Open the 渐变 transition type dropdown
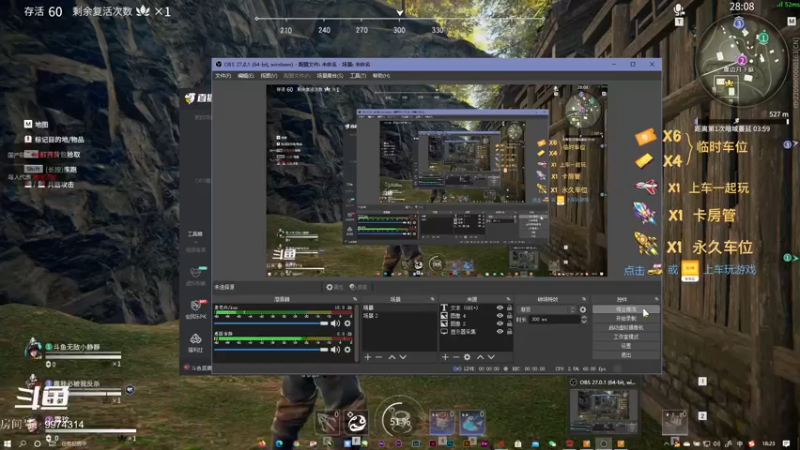Image resolution: width=800 pixels, height=450 pixels. pyautogui.click(x=547, y=310)
